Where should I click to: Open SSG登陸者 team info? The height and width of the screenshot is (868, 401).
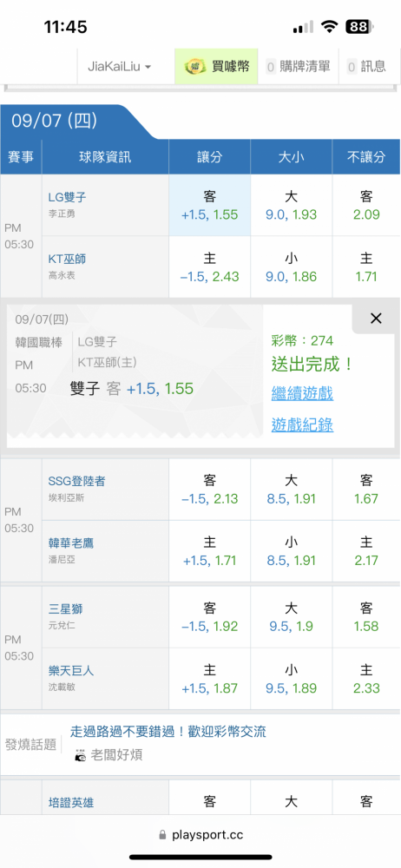click(76, 482)
